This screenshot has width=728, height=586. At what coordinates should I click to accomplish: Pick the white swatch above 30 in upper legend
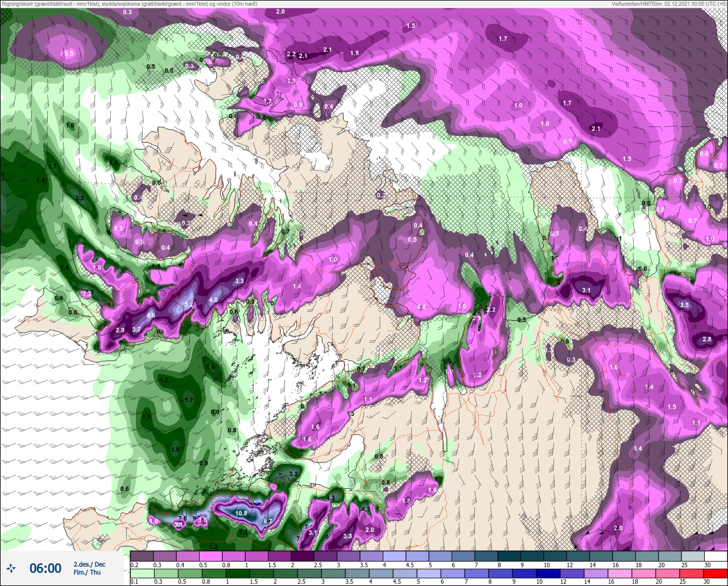[x=715, y=556]
